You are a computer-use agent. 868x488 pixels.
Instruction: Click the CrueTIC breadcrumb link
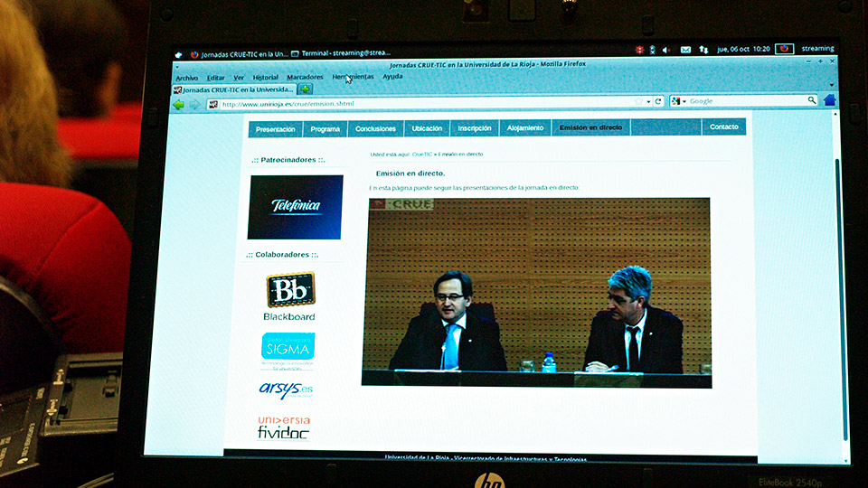[x=422, y=155]
